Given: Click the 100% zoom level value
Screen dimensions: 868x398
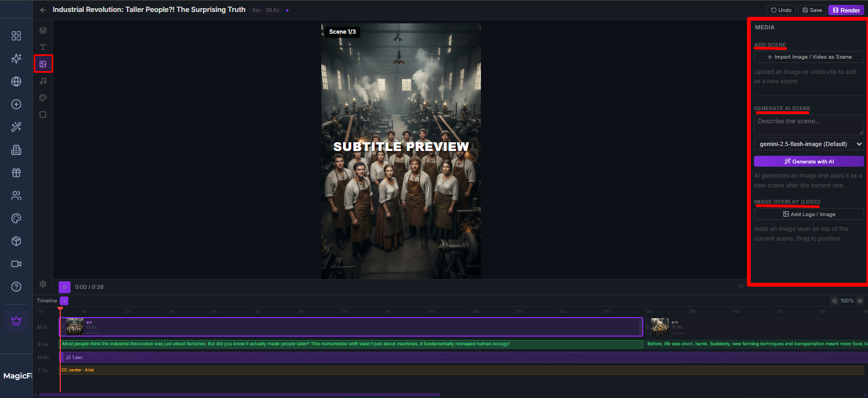Looking at the screenshot, I should [x=847, y=301].
